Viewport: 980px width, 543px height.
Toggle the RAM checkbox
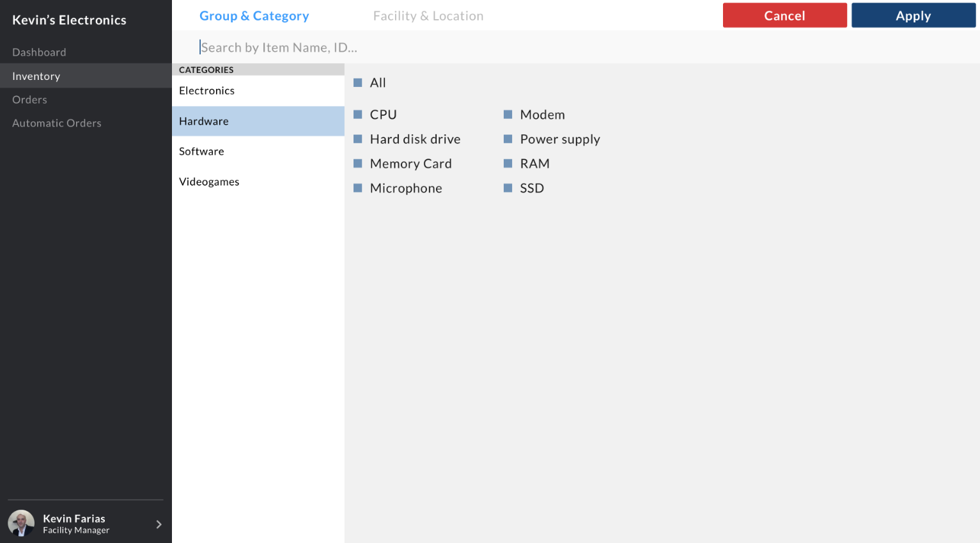point(508,164)
